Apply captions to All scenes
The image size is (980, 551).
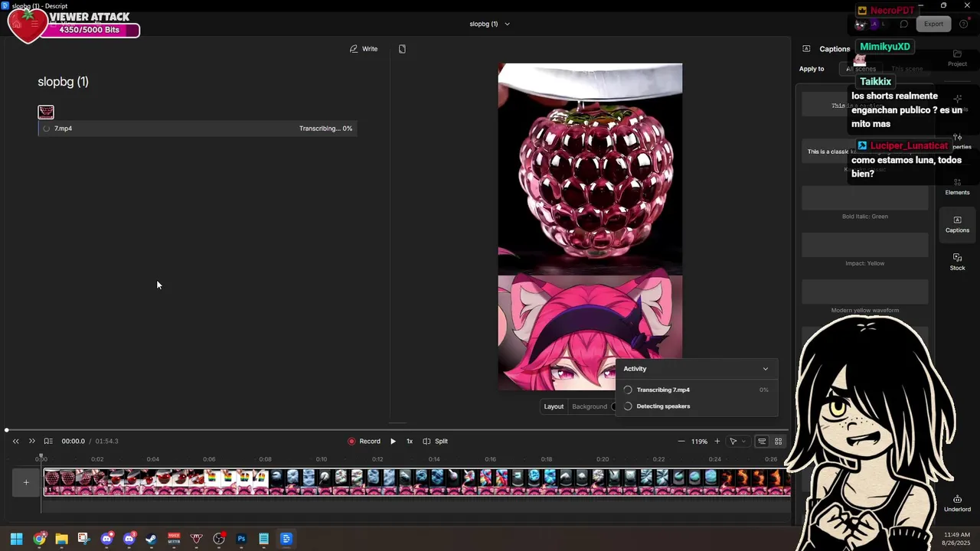pos(861,69)
